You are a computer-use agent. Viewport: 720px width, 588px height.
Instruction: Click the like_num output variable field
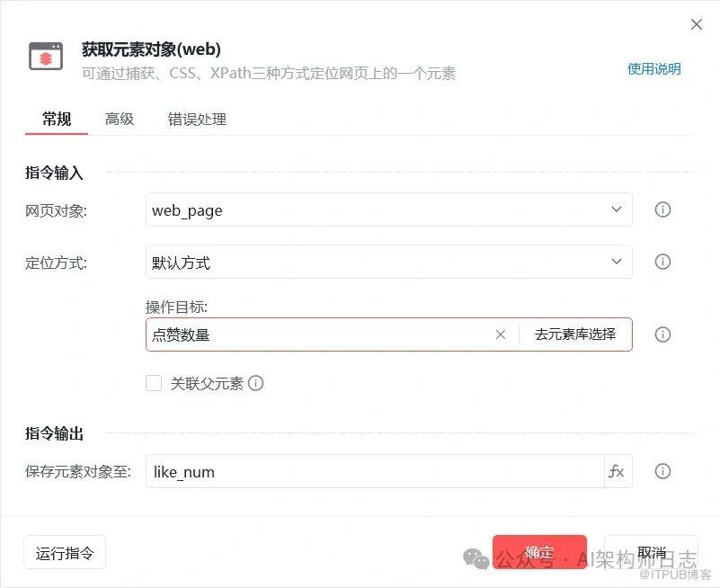coord(375,471)
